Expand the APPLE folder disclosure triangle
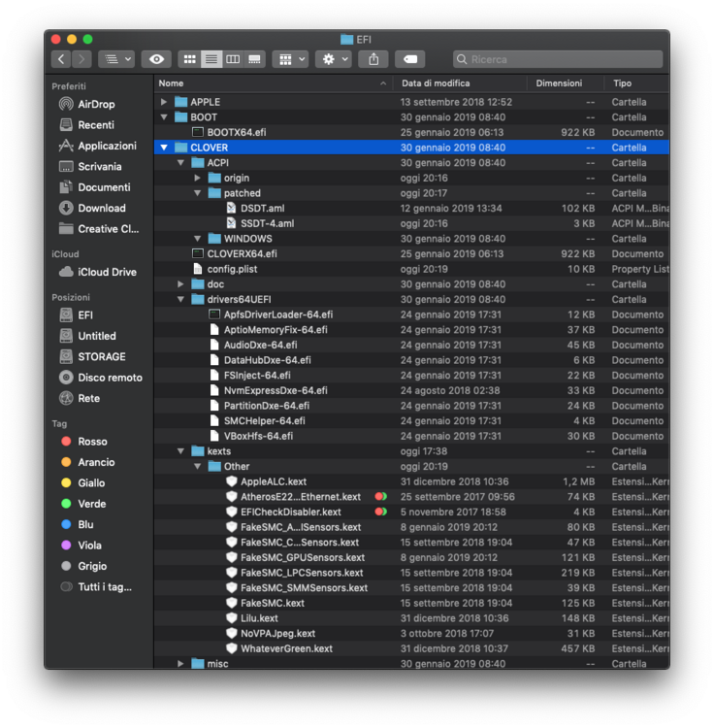714x728 pixels. [x=164, y=102]
